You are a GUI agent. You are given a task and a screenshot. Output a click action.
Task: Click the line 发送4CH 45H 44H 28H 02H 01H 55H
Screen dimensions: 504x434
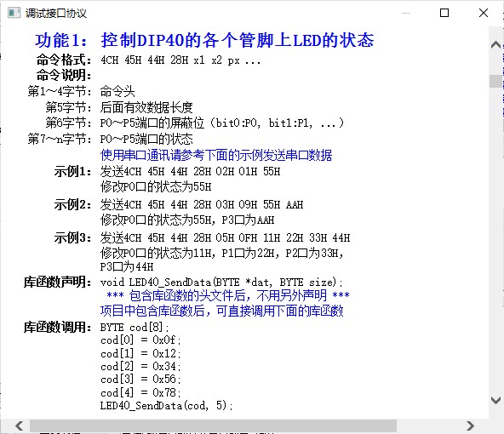pyautogui.click(x=190, y=171)
